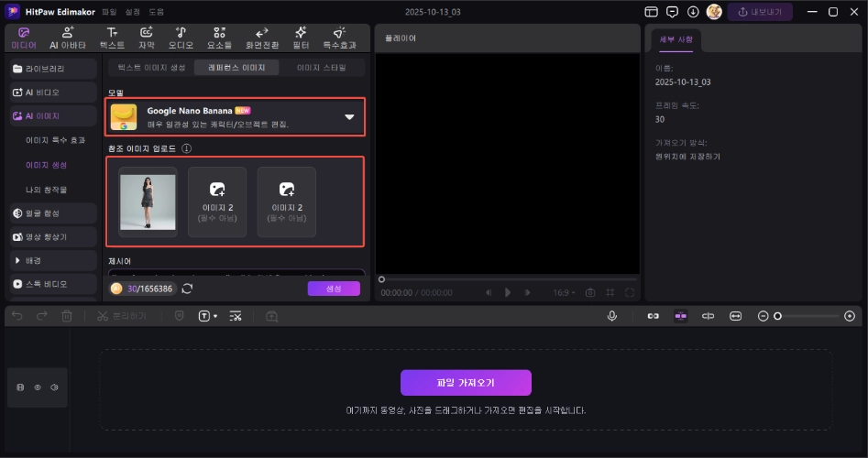Open the feedback message icon in title bar
The image size is (868, 458).
point(672,12)
